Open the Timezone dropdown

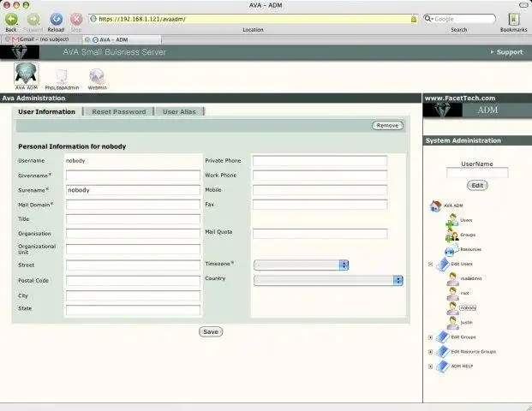pos(302,265)
